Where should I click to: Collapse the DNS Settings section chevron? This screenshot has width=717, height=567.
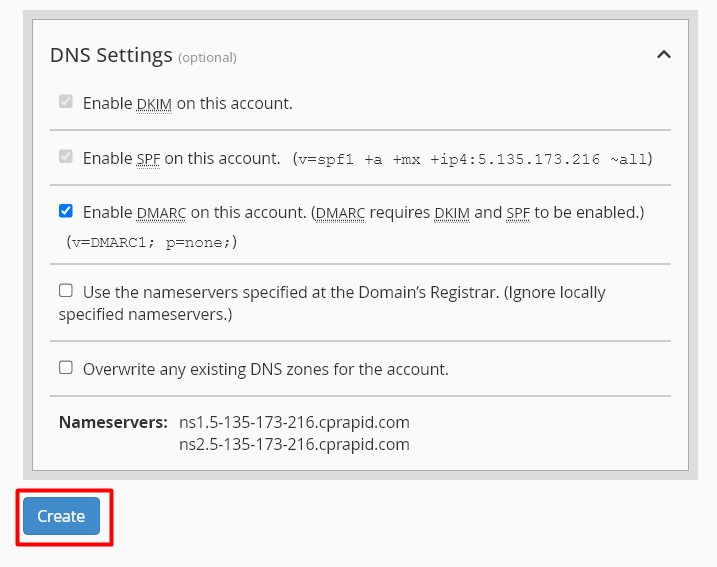pyautogui.click(x=663, y=55)
